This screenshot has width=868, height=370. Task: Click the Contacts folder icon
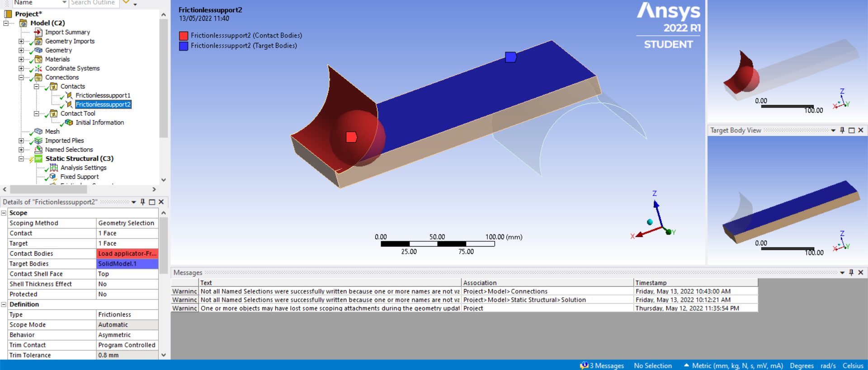point(54,86)
